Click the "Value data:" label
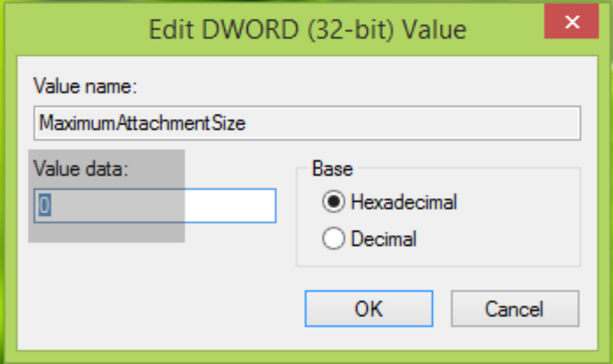This screenshot has width=613, height=364. tap(81, 168)
